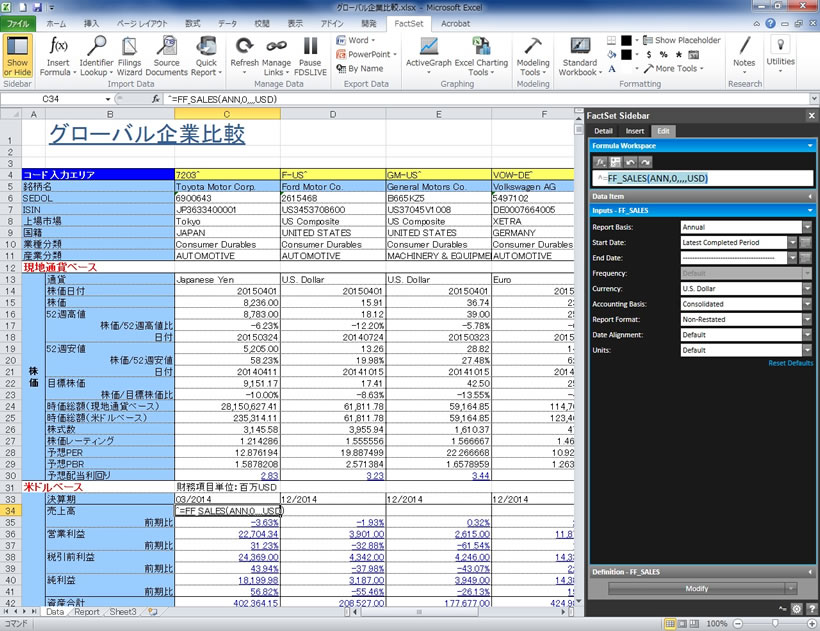Click the borders grid icon

point(611,40)
